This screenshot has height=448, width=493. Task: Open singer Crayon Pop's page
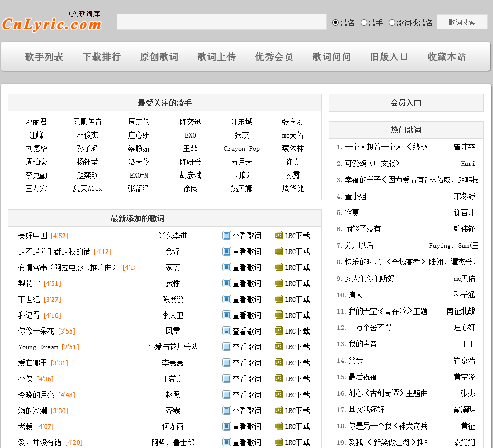point(242,149)
